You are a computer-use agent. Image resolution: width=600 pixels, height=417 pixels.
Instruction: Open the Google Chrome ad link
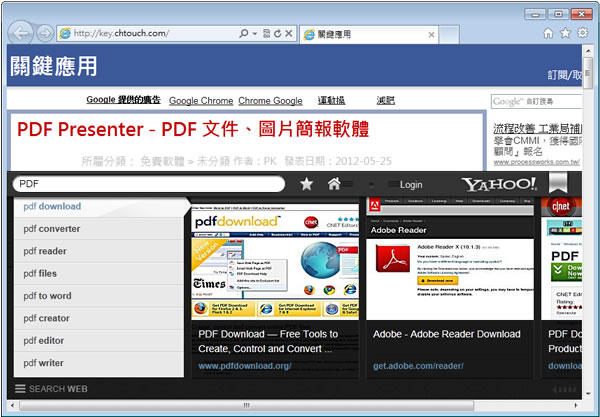[201, 101]
